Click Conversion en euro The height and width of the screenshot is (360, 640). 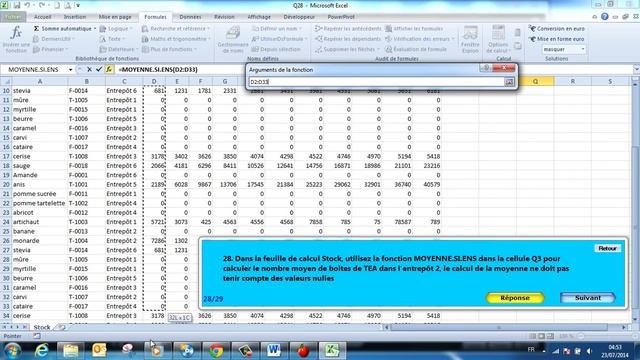click(557, 29)
